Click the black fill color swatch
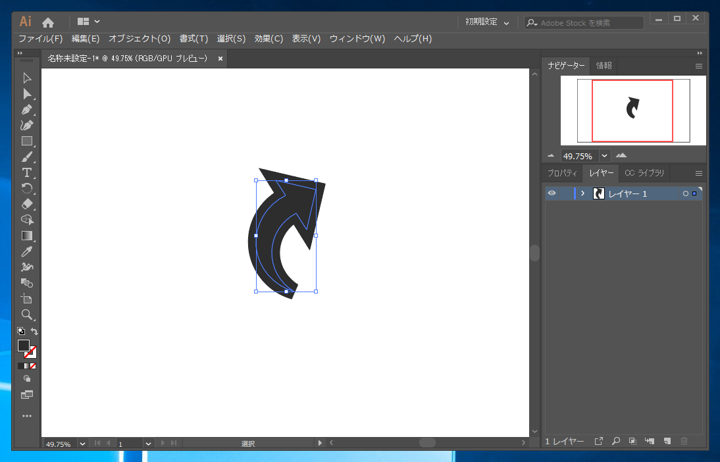 pos(23,345)
